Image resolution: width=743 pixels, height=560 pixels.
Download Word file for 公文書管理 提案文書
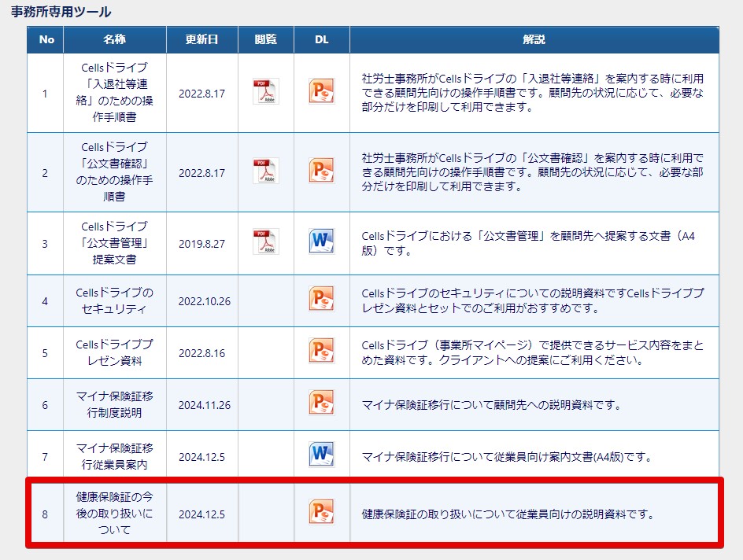pyautogui.click(x=322, y=242)
